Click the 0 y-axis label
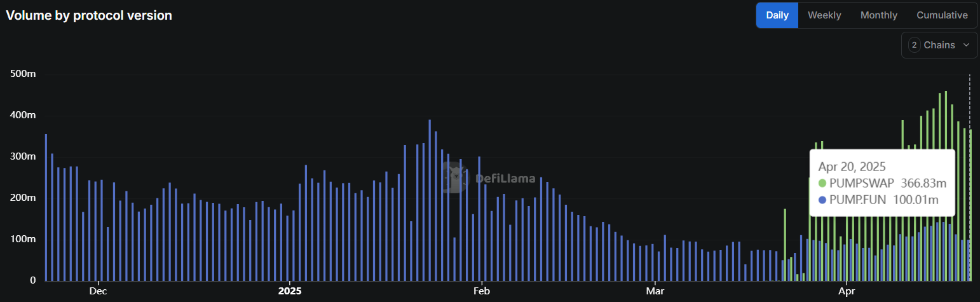The image size is (980, 302). click(33, 280)
